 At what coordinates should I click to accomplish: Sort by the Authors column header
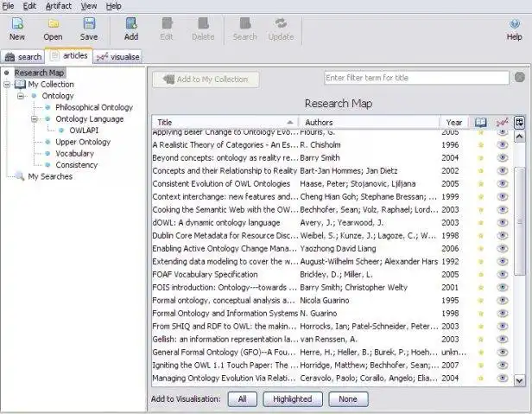point(369,122)
